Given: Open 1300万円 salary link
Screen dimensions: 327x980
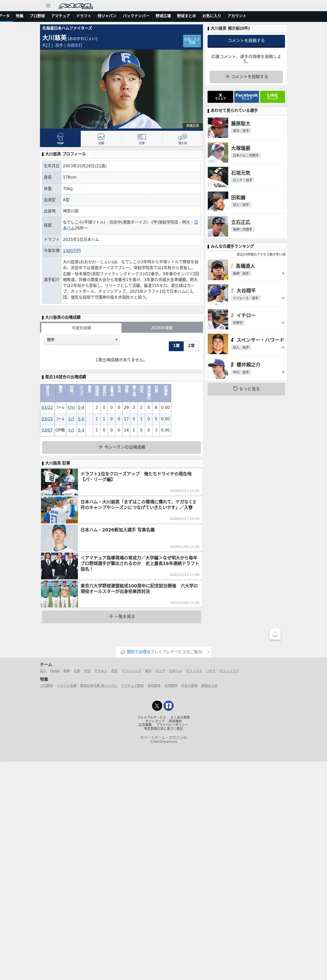Looking at the screenshot, I should pyautogui.click(x=72, y=251).
